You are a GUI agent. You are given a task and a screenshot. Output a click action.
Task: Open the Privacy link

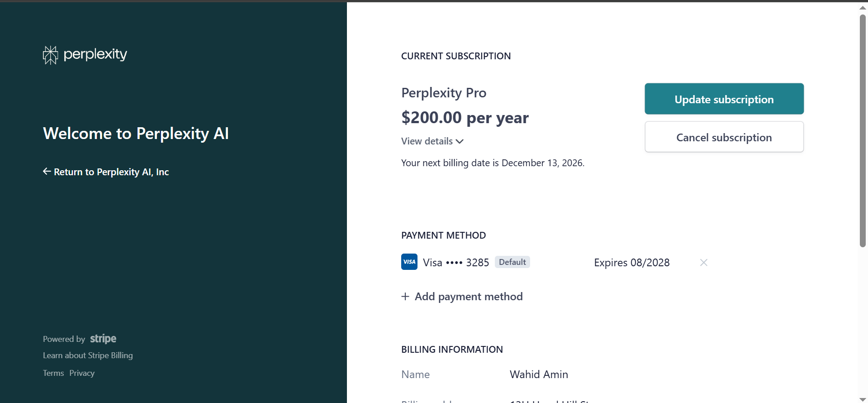[82, 373]
